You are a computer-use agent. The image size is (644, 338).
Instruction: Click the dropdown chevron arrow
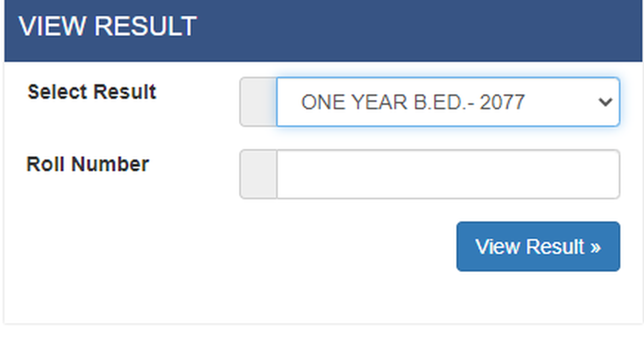coord(605,102)
